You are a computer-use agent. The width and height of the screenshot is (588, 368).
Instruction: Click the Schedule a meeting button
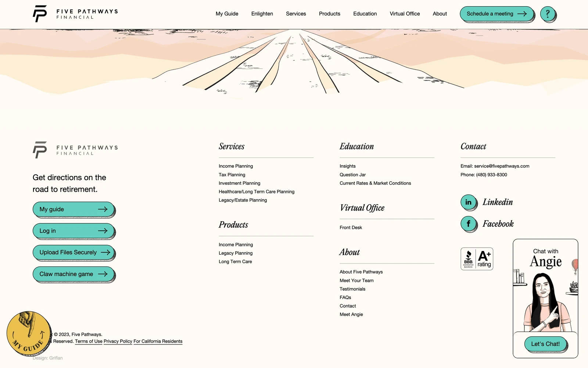click(497, 14)
